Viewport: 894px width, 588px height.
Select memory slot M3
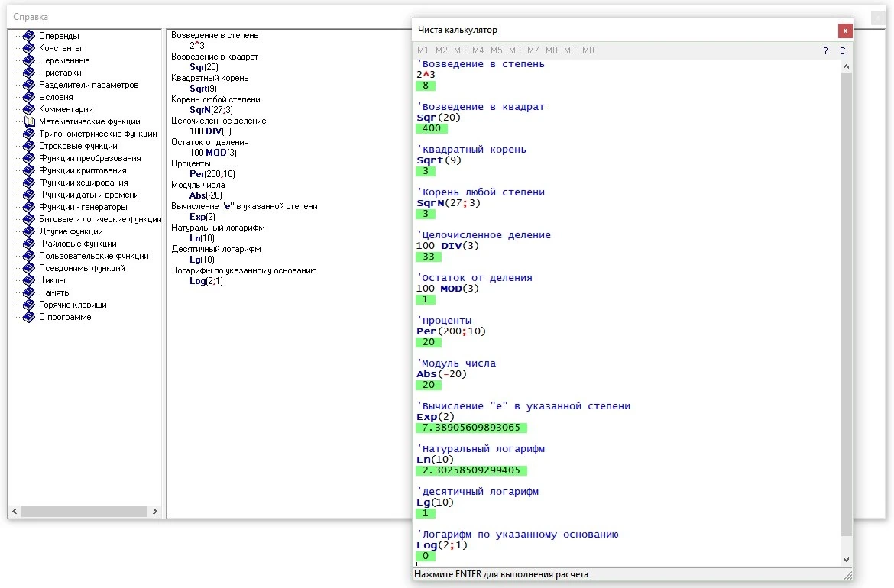(459, 50)
